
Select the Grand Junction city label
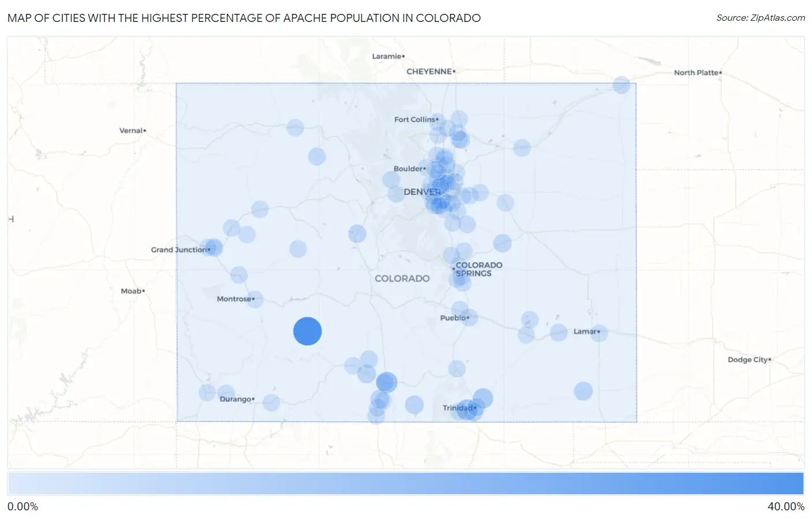(180, 250)
